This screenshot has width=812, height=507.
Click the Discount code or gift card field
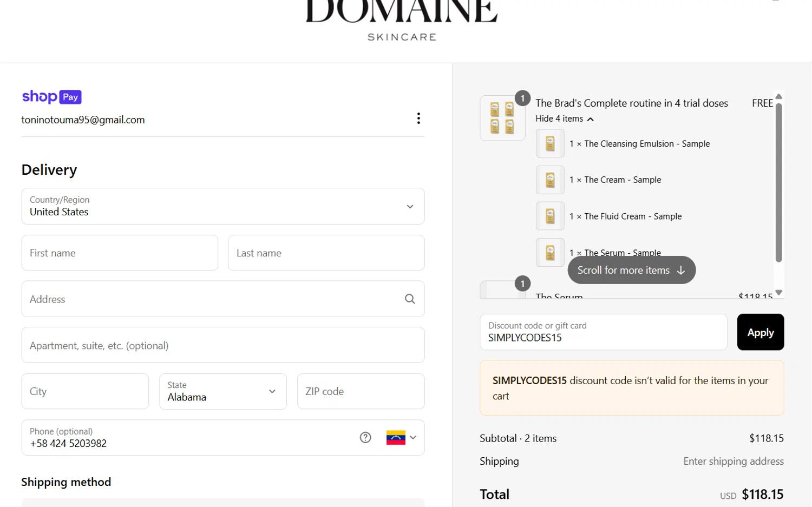tap(603, 332)
